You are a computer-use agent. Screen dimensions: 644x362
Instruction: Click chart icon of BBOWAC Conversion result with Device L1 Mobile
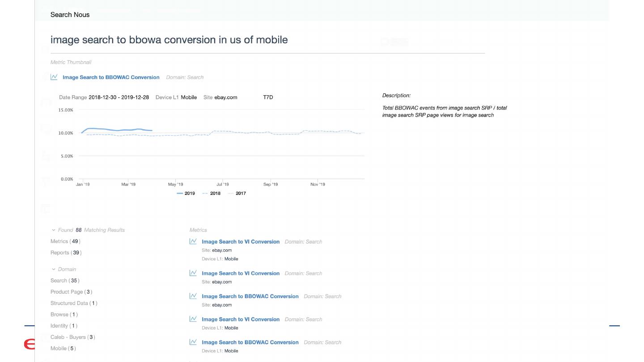[193, 342]
